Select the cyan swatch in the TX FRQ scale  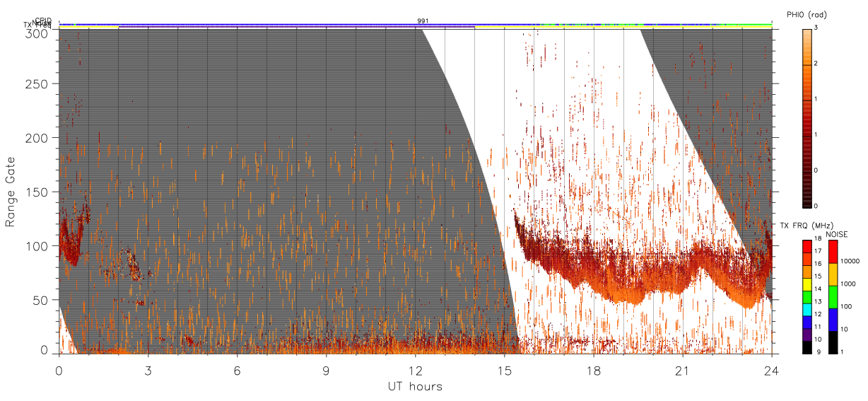(x=807, y=308)
